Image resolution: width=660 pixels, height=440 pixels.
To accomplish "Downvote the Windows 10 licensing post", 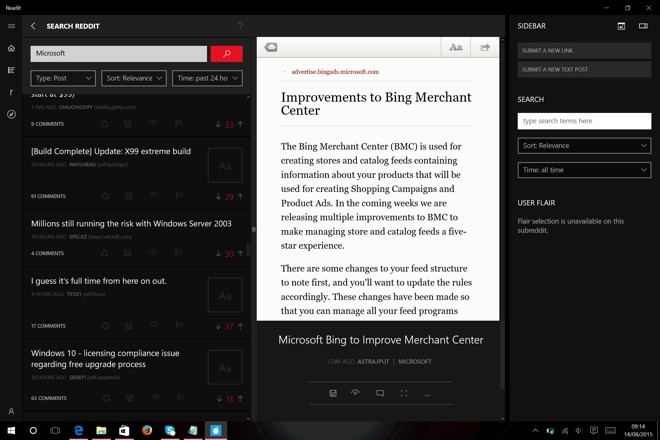I will click(219, 399).
